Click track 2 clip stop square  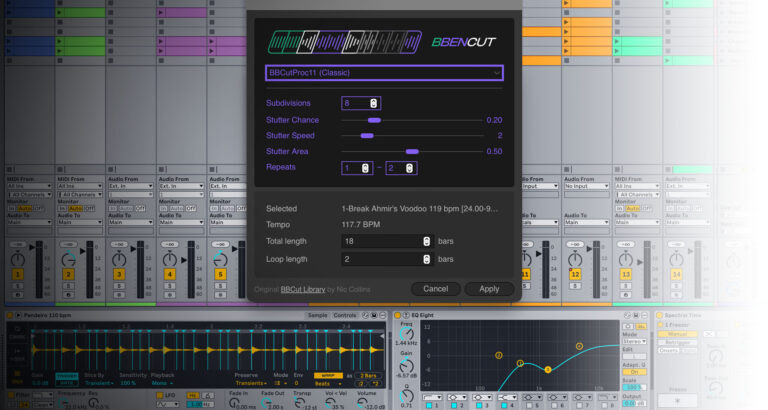[60, 169]
